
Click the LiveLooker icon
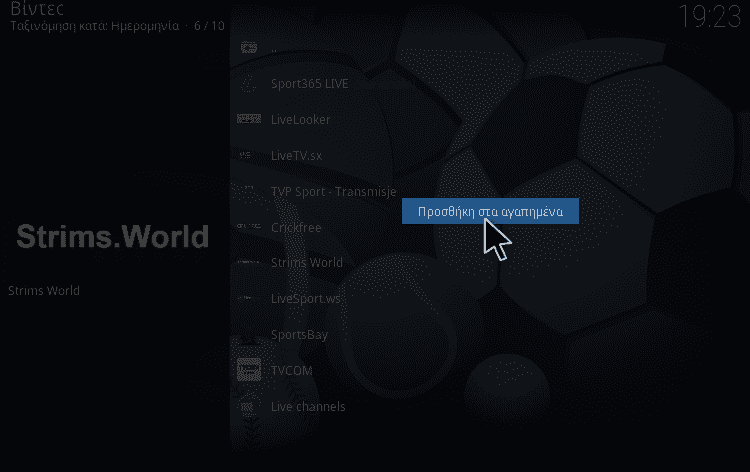tap(249, 119)
